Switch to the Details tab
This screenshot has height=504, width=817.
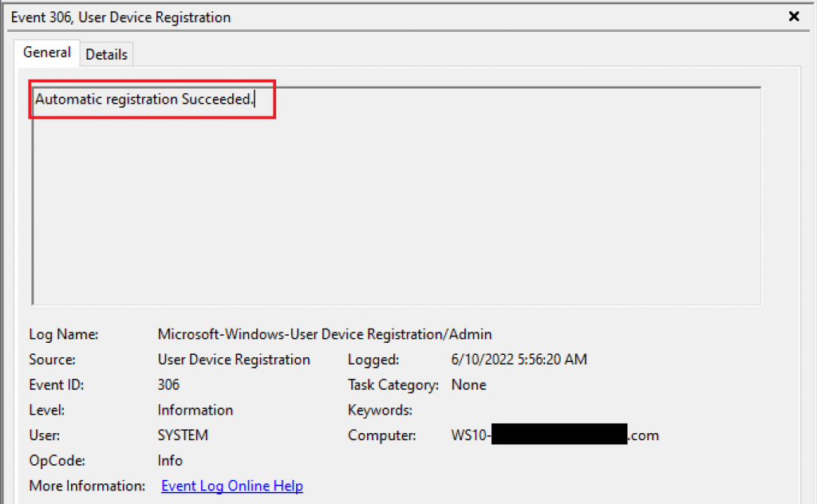click(x=106, y=54)
